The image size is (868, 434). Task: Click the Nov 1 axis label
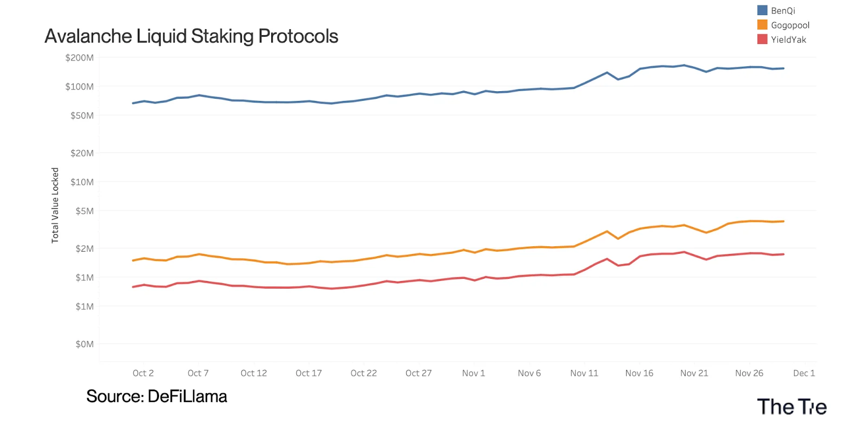click(x=474, y=373)
